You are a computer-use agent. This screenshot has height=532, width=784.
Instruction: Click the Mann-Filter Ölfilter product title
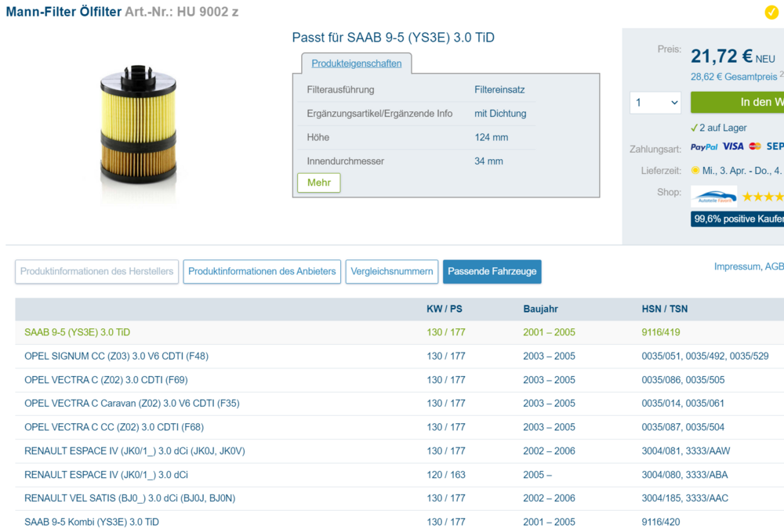coord(64,12)
